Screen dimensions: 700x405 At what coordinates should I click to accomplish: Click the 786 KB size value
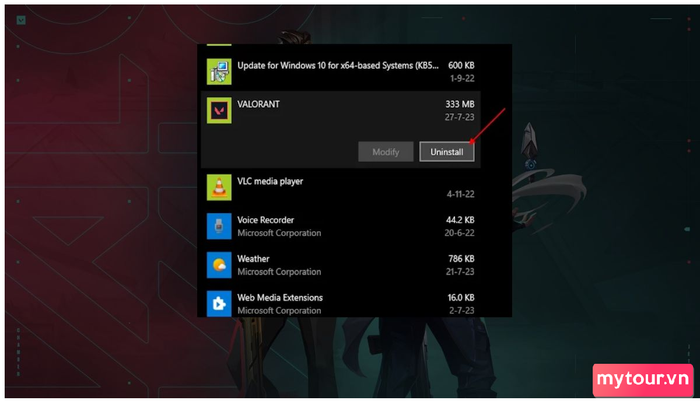click(x=461, y=259)
